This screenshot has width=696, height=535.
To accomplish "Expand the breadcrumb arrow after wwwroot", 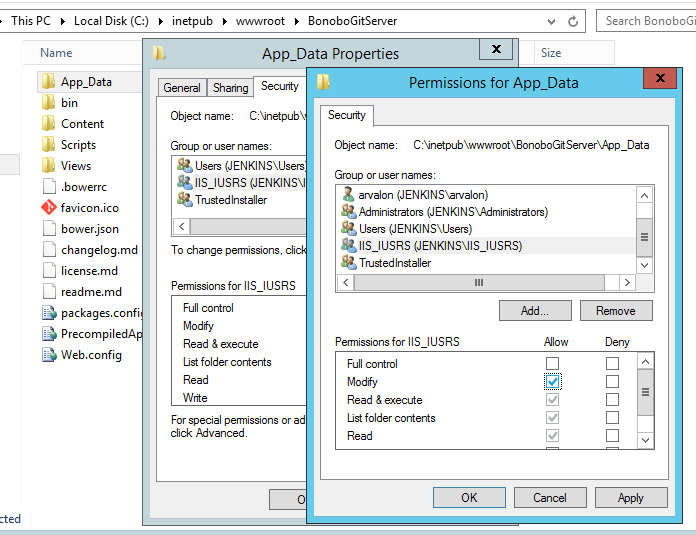I will tap(297, 21).
